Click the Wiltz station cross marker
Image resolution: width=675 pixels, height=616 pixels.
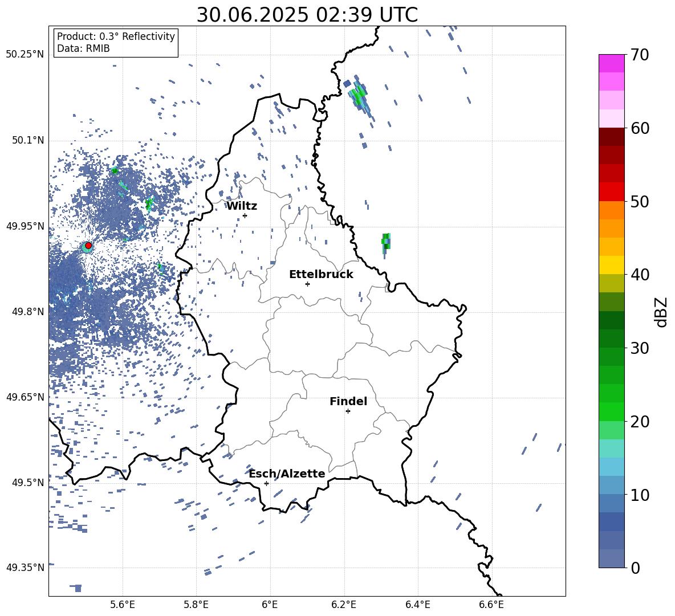(x=245, y=215)
